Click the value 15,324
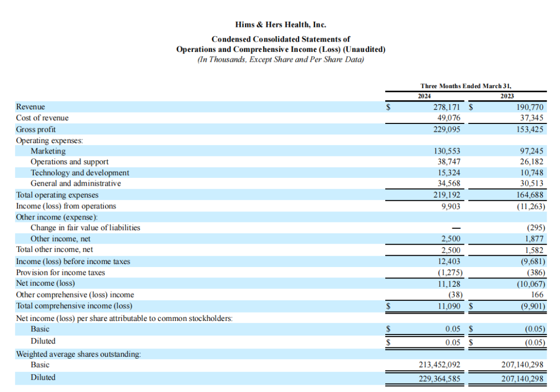The height and width of the screenshot is (392, 560). (x=449, y=173)
